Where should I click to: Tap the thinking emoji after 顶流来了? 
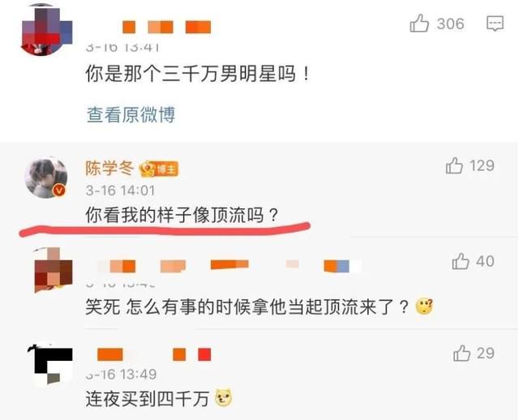point(424,306)
